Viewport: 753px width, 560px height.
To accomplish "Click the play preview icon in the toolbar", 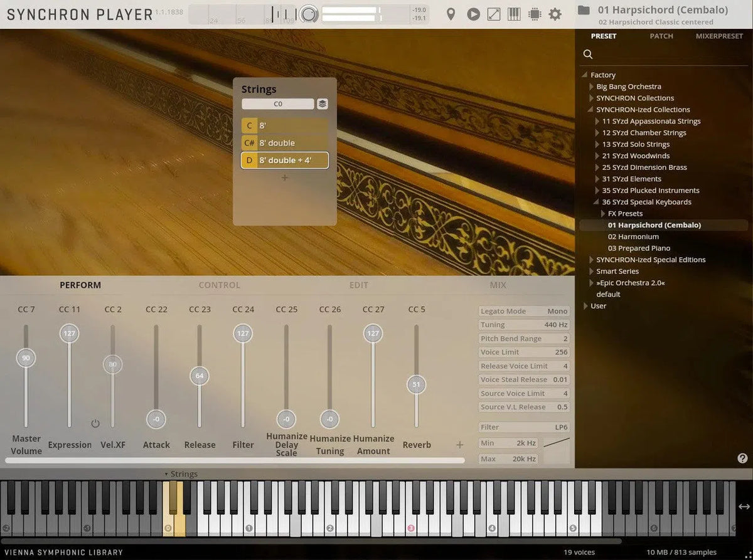I will [473, 14].
